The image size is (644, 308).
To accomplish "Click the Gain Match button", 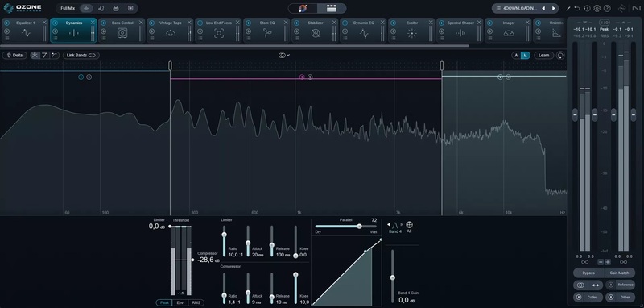I will (x=619, y=273).
